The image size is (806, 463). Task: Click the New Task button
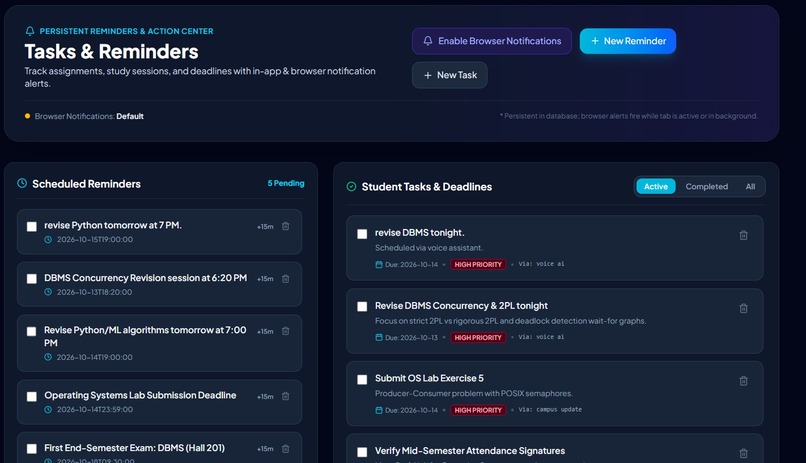449,75
